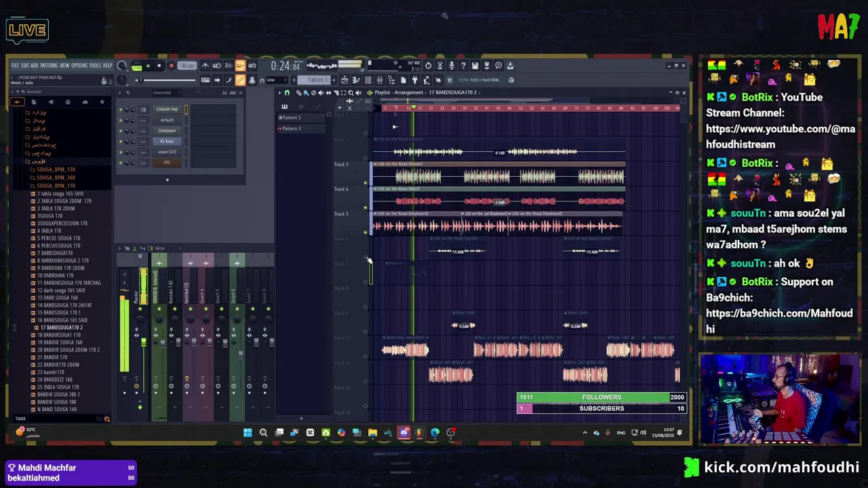
Task: Click the Master mixer track fader
Action: (143, 343)
